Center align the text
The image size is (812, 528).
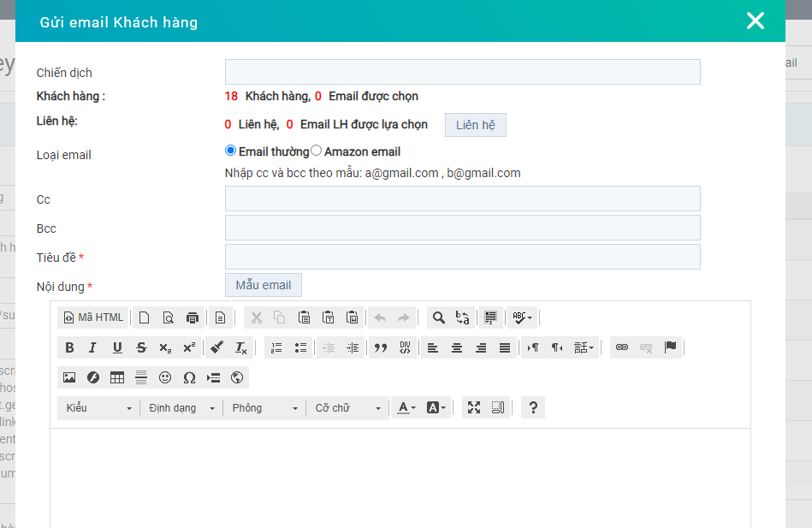coord(457,347)
